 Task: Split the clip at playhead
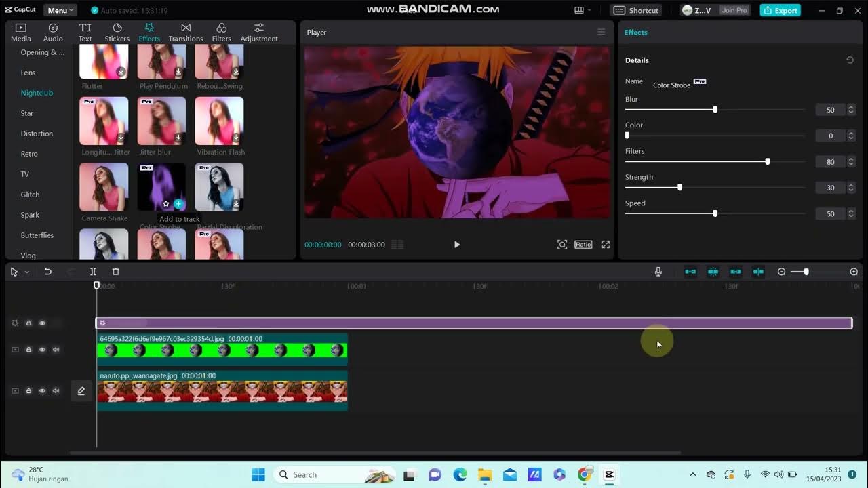coord(93,272)
